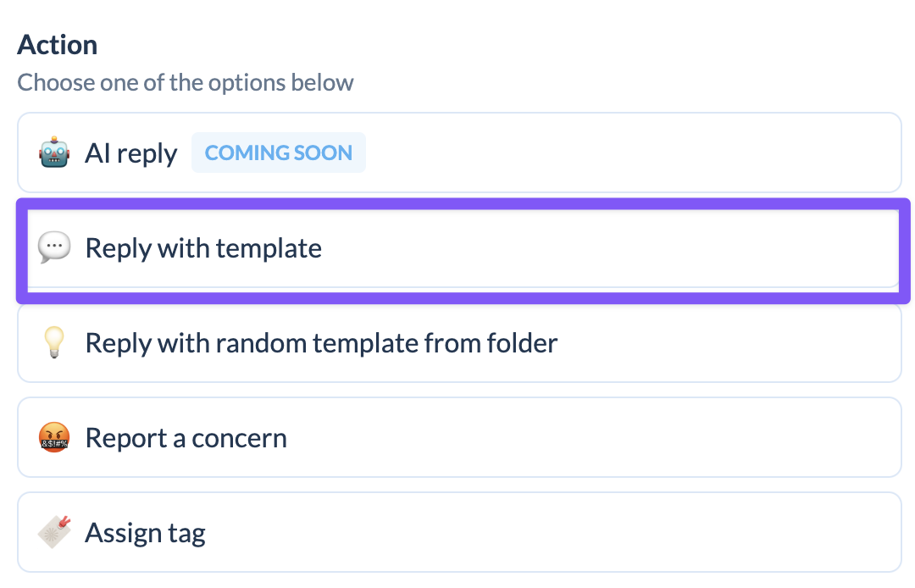Image resolution: width=915 pixels, height=588 pixels.
Task: Choose the Assign tag action
Action: click(460, 532)
